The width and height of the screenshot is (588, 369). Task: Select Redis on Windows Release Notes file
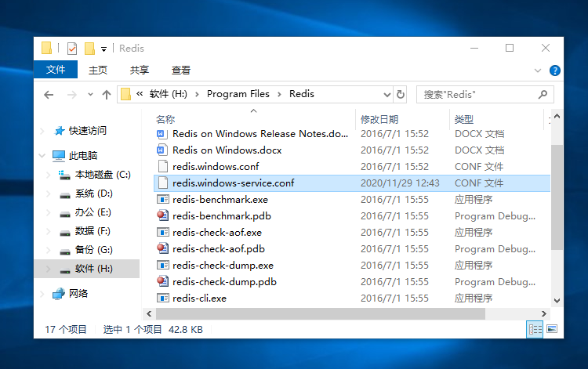point(260,134)
